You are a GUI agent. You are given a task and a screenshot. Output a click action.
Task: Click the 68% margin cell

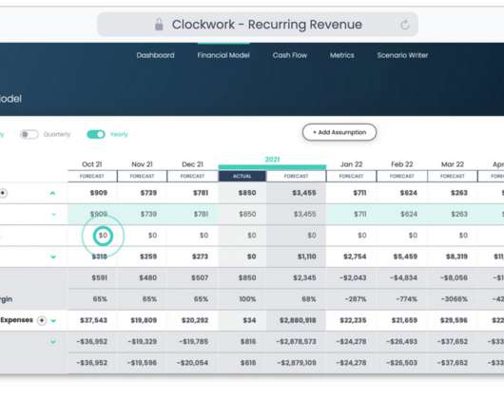[309, 299]
